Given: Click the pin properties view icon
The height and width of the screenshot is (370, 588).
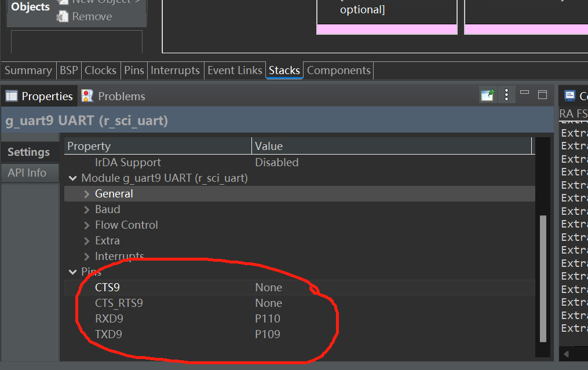Looking at the screenshot, I should click(487, 95).
